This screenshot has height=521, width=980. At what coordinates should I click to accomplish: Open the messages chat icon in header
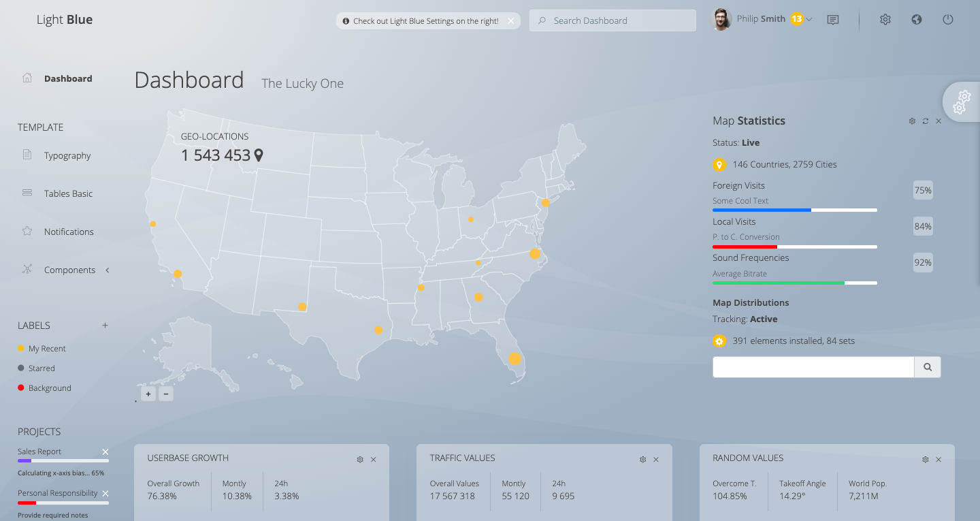tap(832, 20)
